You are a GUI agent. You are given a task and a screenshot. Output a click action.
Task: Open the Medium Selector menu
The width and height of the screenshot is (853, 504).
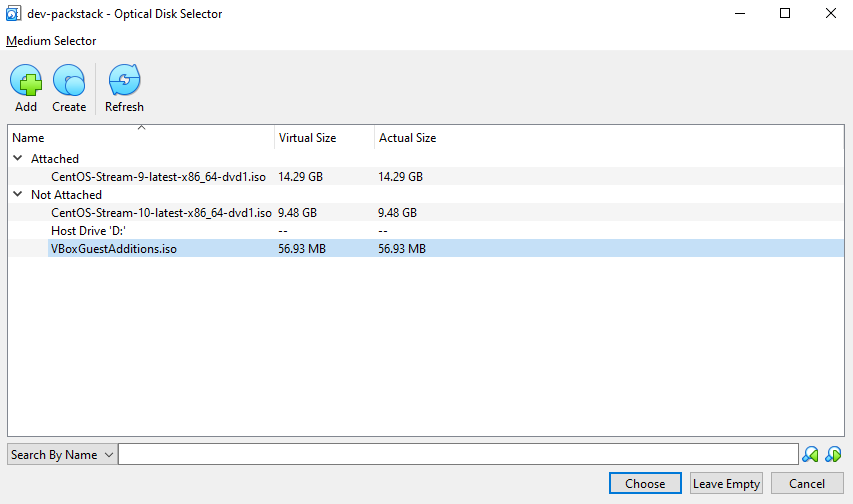click(51, 41)
